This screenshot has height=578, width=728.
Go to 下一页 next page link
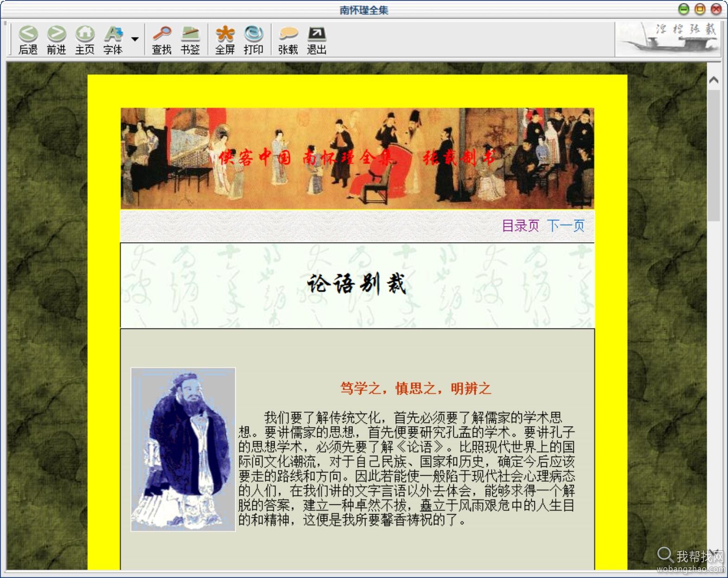coord(565,226)
